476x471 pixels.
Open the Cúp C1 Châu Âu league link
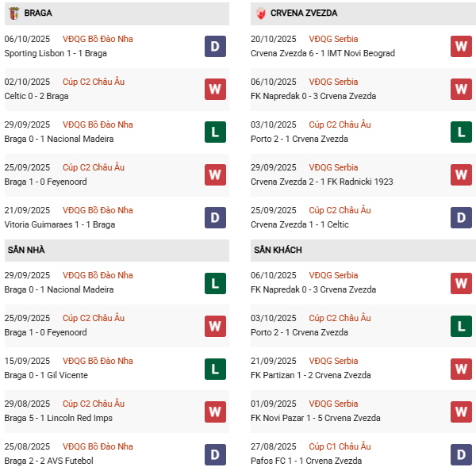(340, 446)
